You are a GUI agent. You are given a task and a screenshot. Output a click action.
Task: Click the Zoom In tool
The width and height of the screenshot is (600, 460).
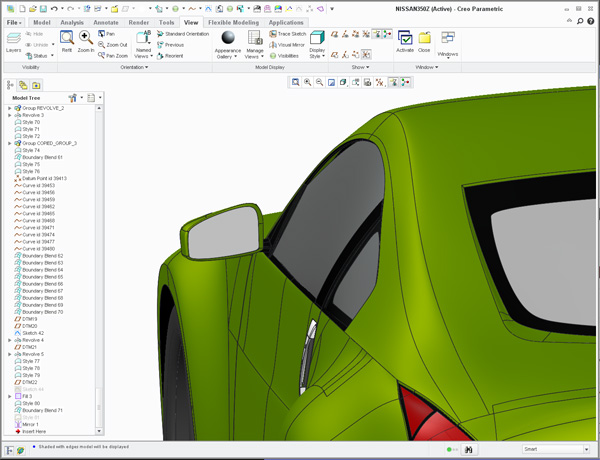[x=86, y=39]
